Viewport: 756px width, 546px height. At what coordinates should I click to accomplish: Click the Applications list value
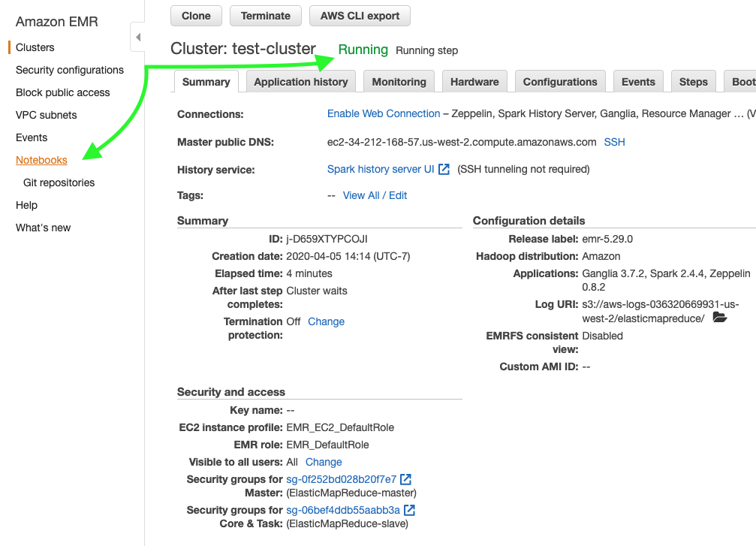coord(667,280)
